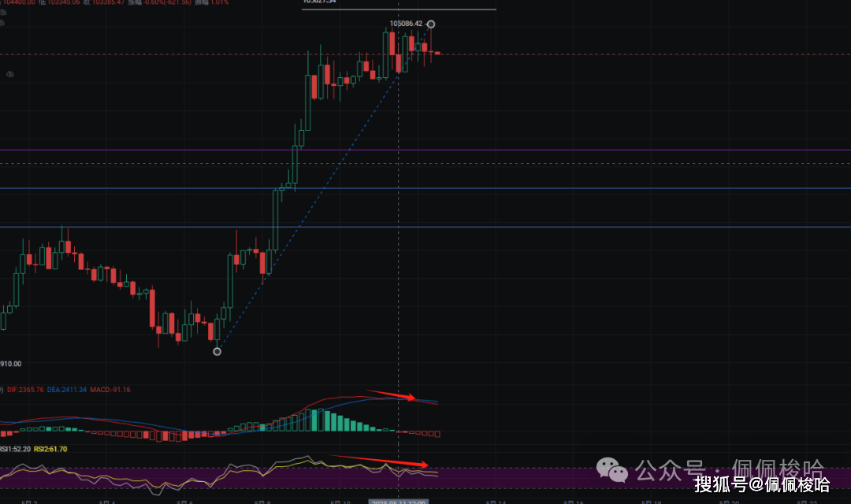Click the 105086.42 high price label
The width and height of the screenshot is (851, 504).
406,24
